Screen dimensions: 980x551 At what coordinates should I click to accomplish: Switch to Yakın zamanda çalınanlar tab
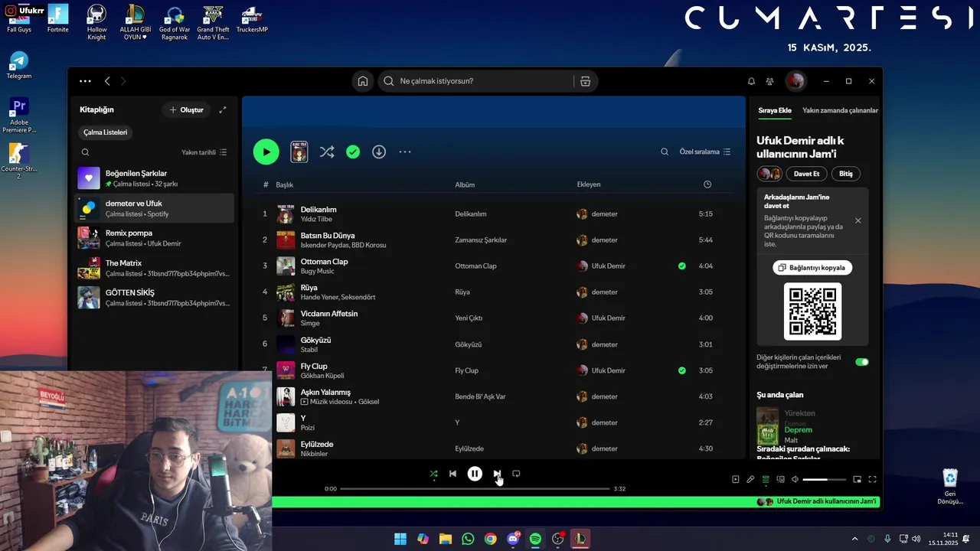[840, 110]
